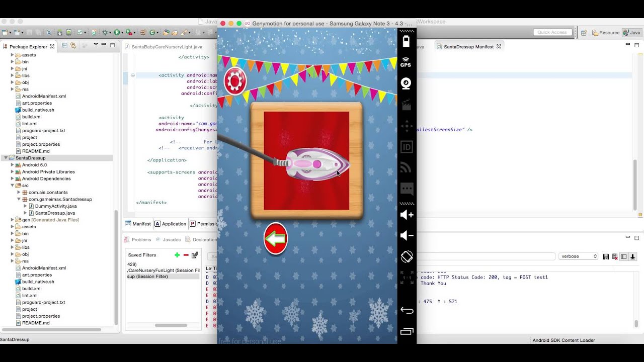The image size is (644, 362).
Task: Open Genymotion camera control
Action: coord(406,83)
